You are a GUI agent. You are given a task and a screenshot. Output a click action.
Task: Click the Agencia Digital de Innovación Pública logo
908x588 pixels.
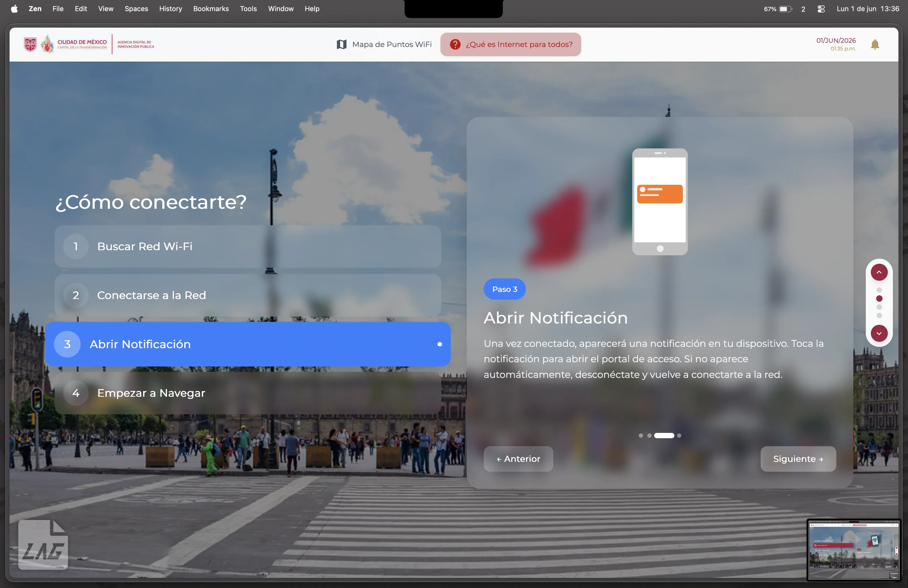tap(136, 44)
